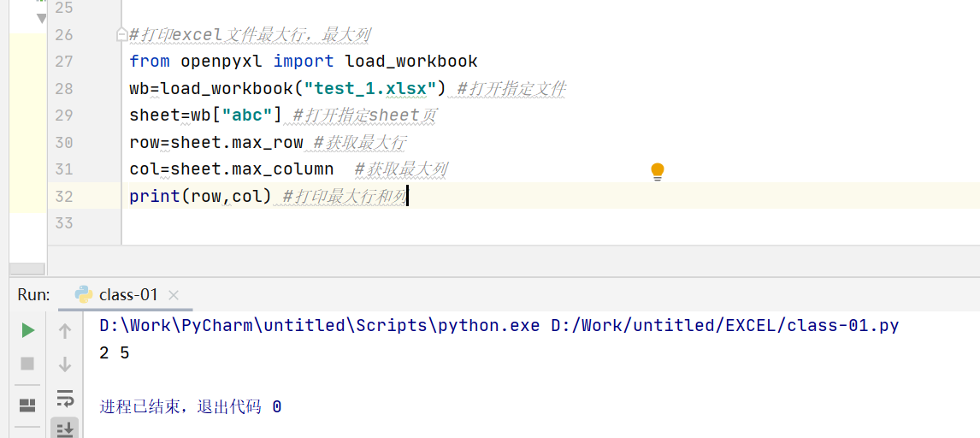Click the load_workbook import name on line 27
980x438 pixels.
[x=410, y=62]
